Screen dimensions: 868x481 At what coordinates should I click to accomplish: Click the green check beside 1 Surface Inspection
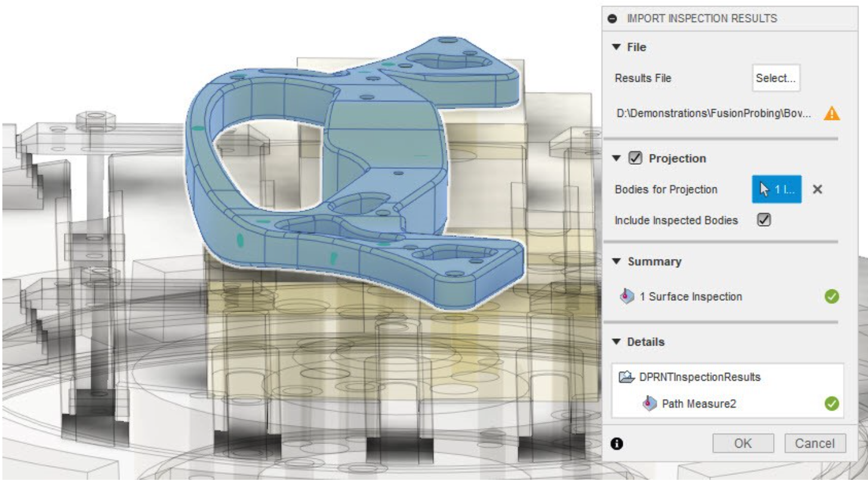(830, 296)
